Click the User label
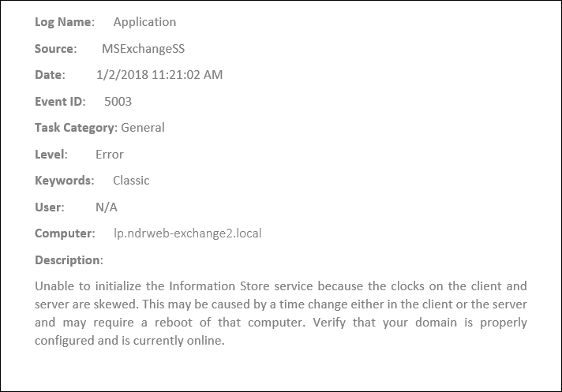Screen dimensions: 562x392 click(x=50, y=207)
